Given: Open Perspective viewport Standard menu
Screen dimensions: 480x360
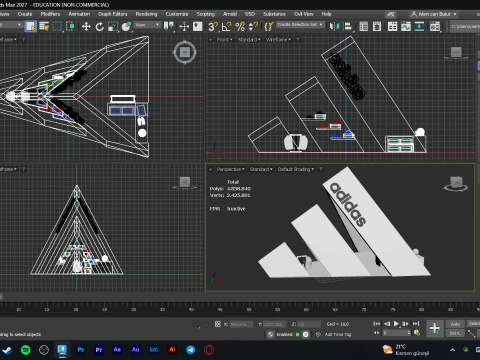Looking at the screenshot, I should (x=261, y=169).
